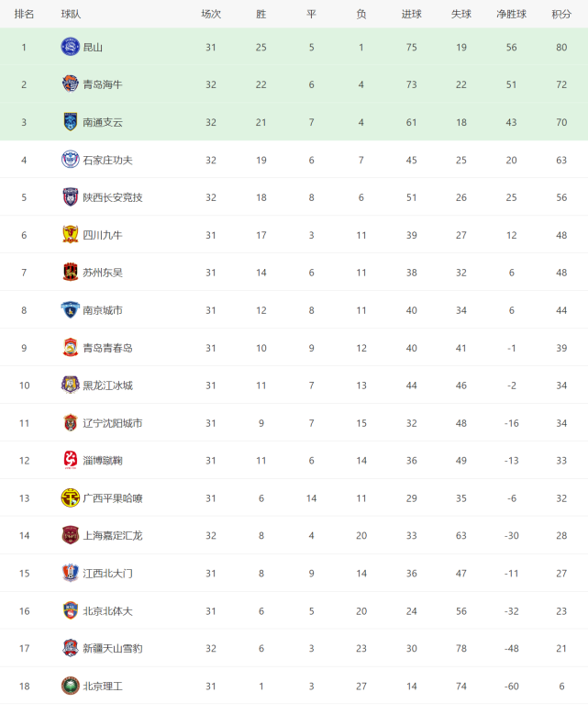This screenshot has height=715, width=588.
Task: Click the 淄博蹴鞠 red logo
Action: 71,460
